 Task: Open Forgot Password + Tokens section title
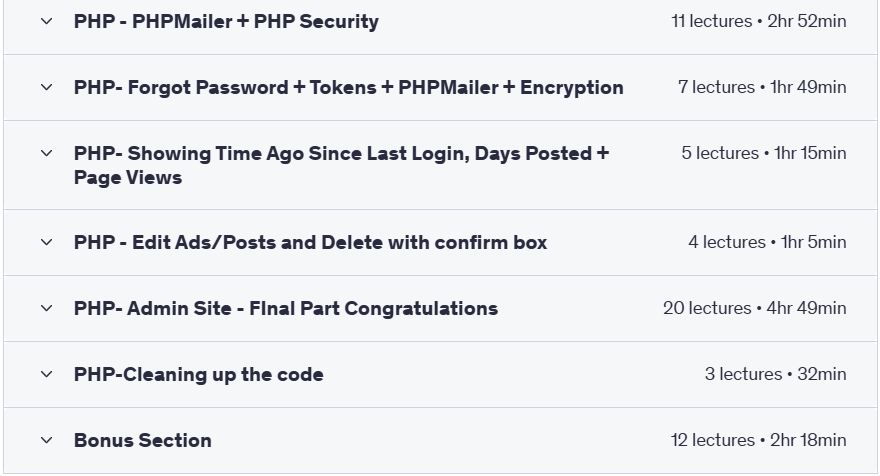click(349, 88)
